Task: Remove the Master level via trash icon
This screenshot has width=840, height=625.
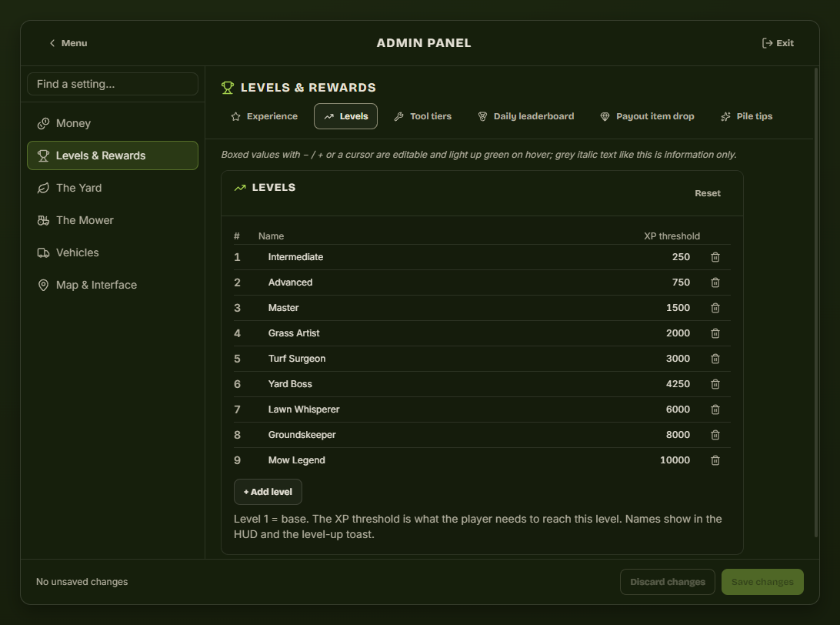Action: pos(715,308)
